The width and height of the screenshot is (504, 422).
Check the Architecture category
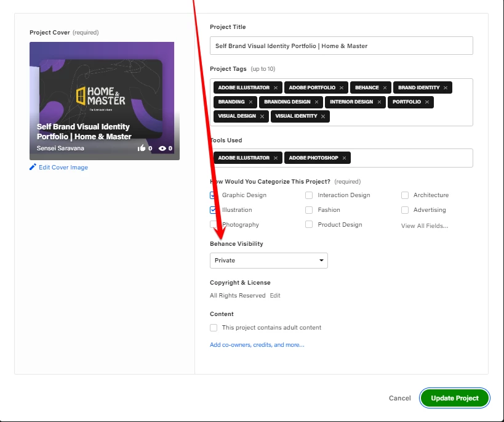pyautogui.click(x=405, y=195)
